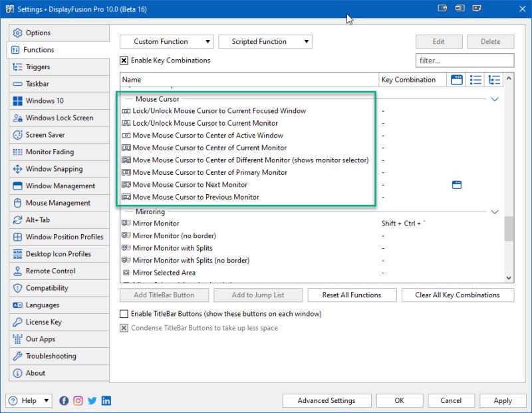Click the Window Management icon
The width and height of the screenshot is (532, 413).
click(x=18, y=186)
